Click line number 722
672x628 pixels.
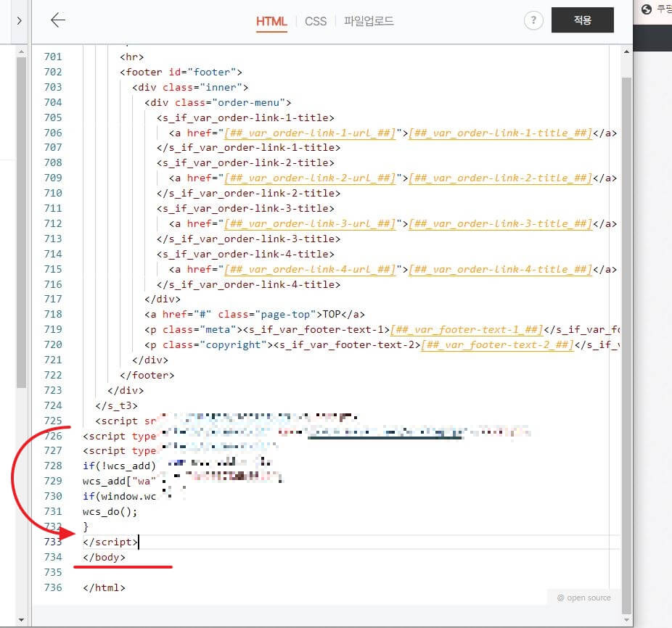click(53, 375)
